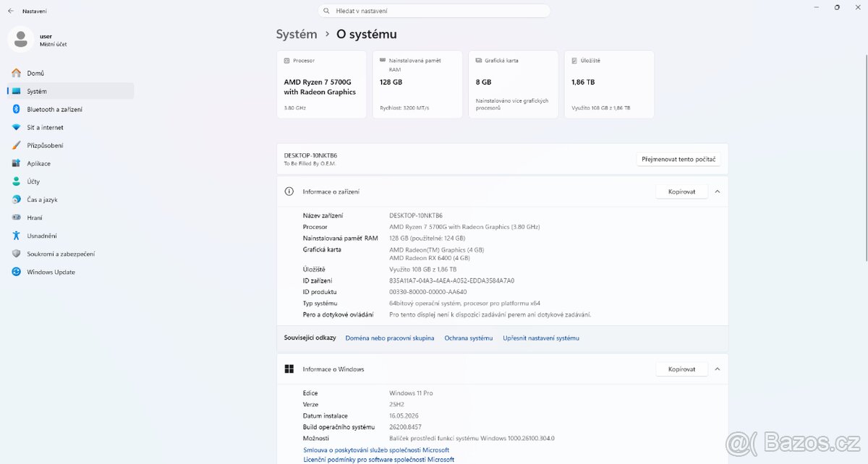This screenshot has height=464, width=868.
Task: Click the user avatar picture
Action: 20,39
